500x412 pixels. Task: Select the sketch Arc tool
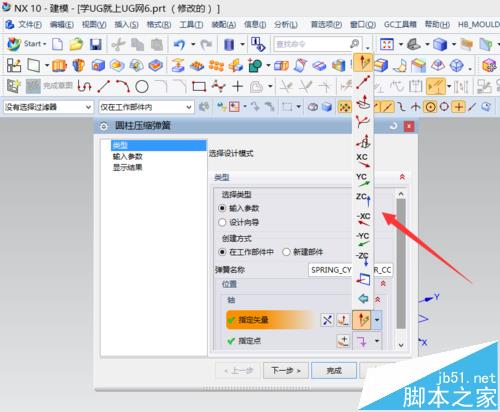123,87
